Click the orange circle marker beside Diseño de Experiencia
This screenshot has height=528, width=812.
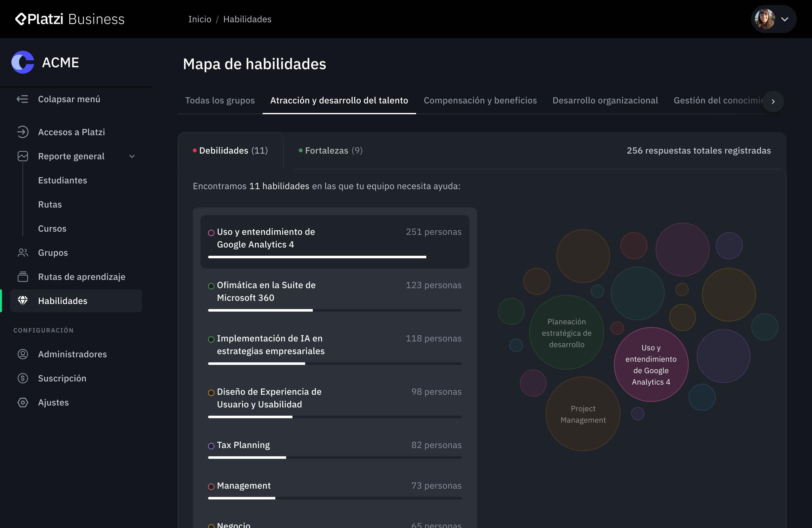211,393
